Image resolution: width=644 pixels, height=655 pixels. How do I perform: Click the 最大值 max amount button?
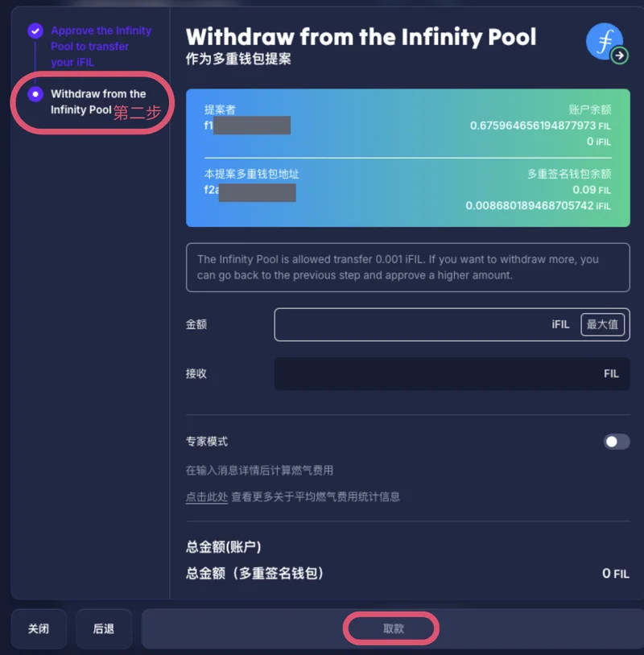tap(603, 324)
